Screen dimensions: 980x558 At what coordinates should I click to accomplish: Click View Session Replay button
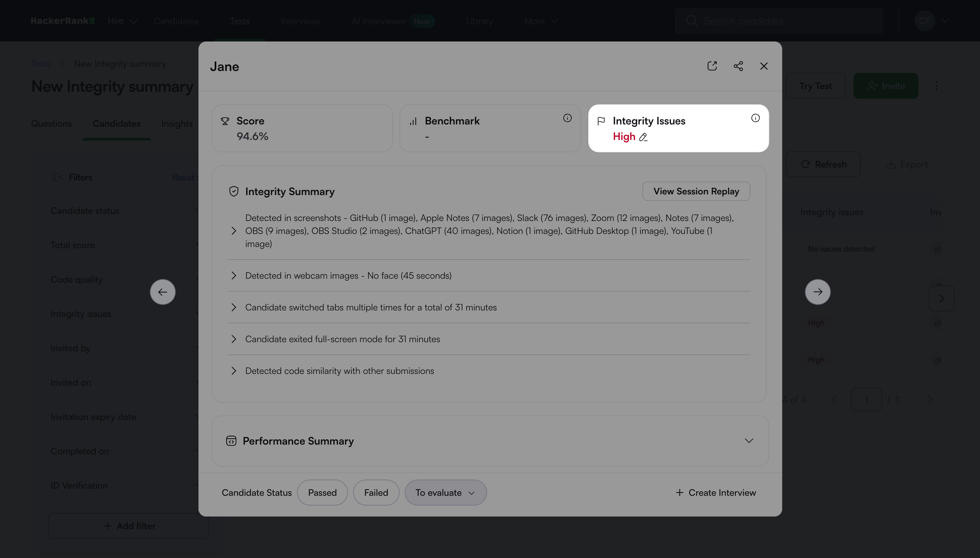[696, 191]
